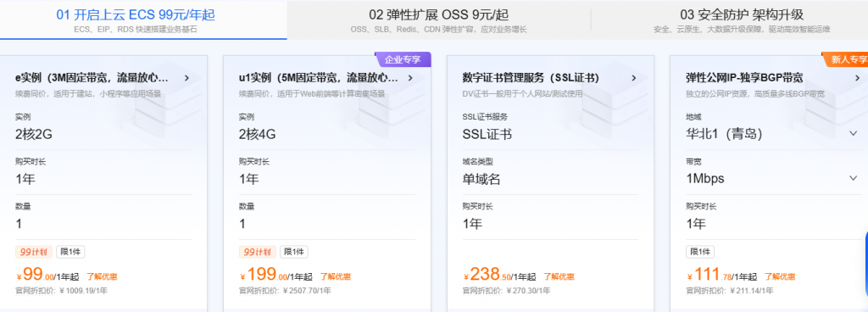
Task: Open the arrow next to 数字证书管理服务 title
Action: tap(633, 78)
